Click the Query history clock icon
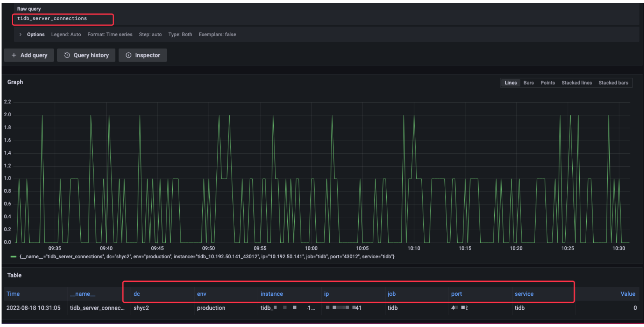 click(67, 55)
